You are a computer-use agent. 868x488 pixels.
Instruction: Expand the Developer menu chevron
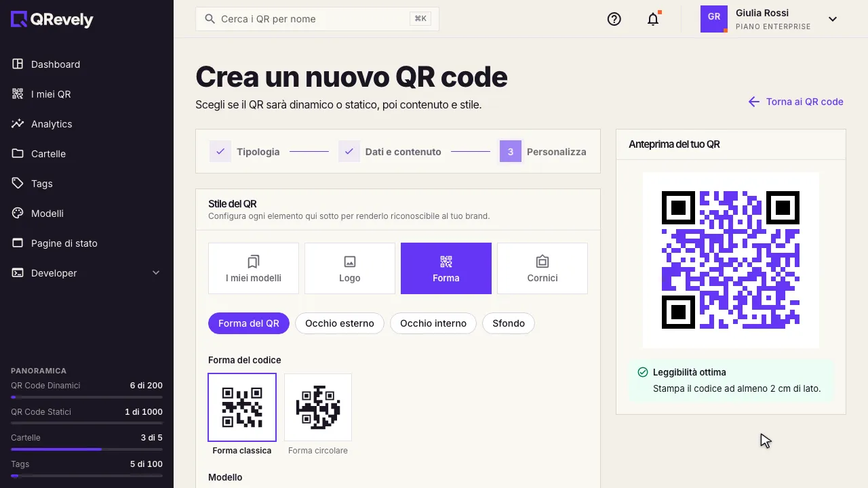(x=156, y=273)
